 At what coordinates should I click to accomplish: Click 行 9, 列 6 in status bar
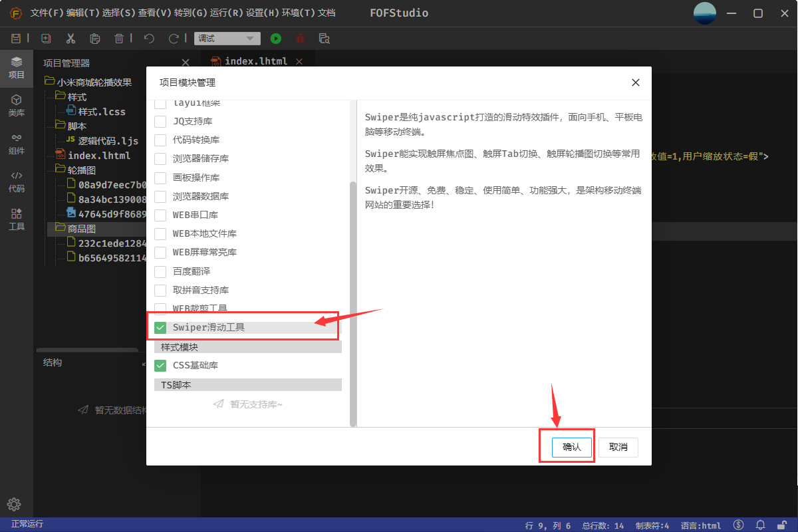coord(548,525)
